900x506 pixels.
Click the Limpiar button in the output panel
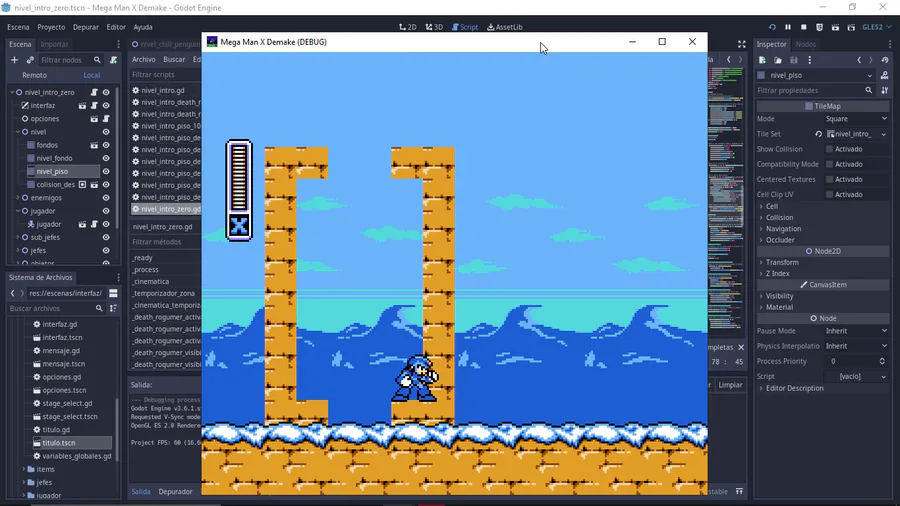(x=730, y=385)
